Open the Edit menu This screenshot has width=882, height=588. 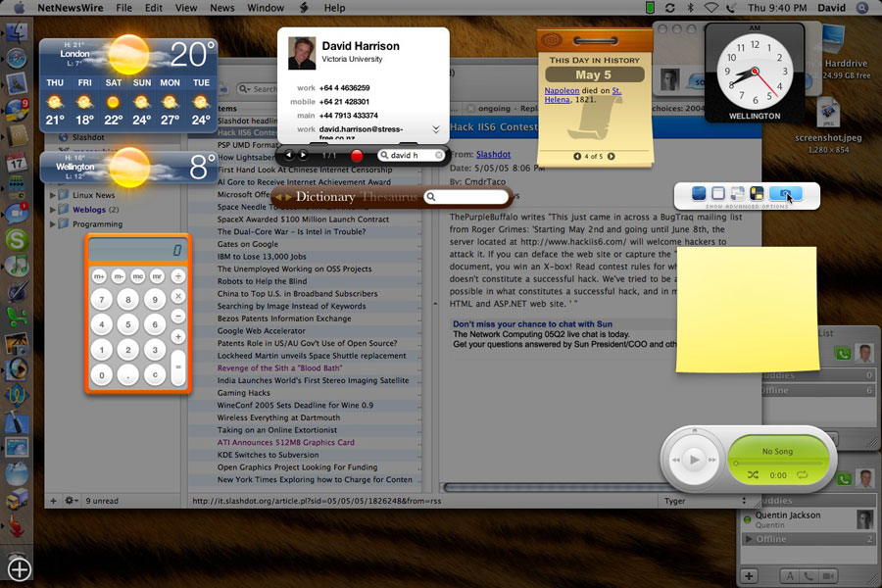point(154,8)
